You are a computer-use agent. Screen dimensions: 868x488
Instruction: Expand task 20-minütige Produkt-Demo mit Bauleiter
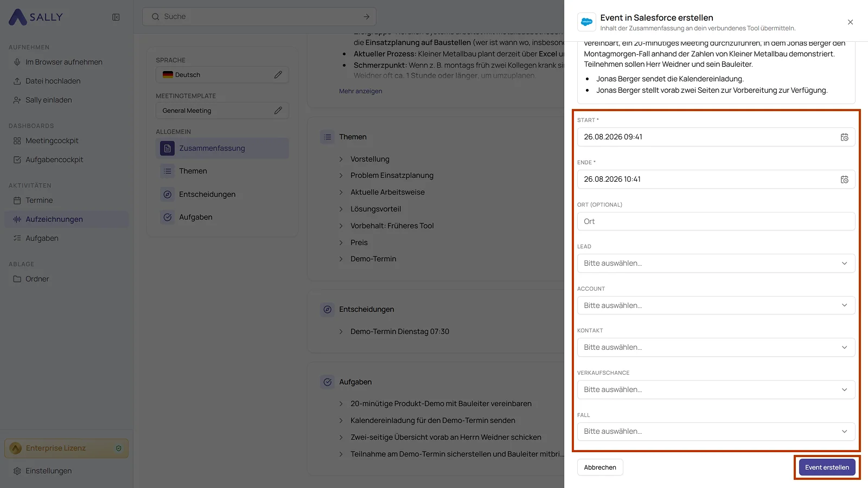[x=341, y=404]
